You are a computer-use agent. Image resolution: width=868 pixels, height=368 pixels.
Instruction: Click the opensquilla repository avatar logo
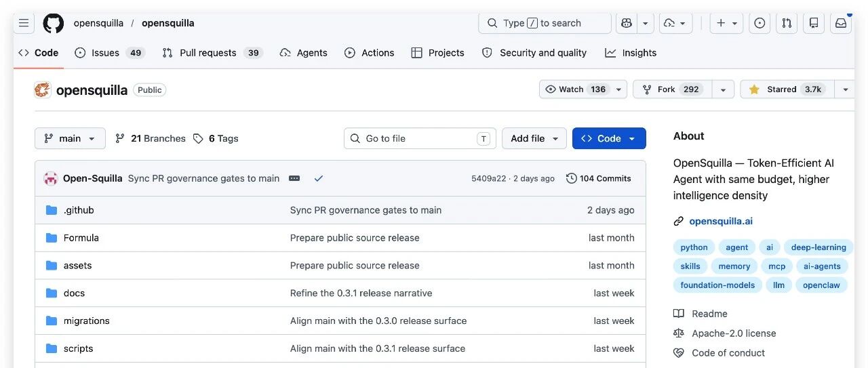coord(43,89)
